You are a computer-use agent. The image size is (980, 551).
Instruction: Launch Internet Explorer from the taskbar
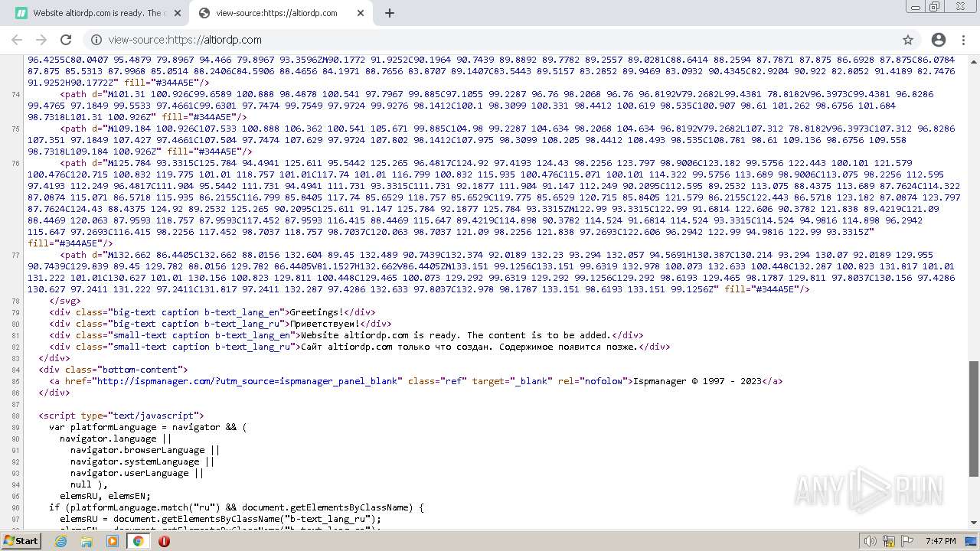tap(60, 541)
